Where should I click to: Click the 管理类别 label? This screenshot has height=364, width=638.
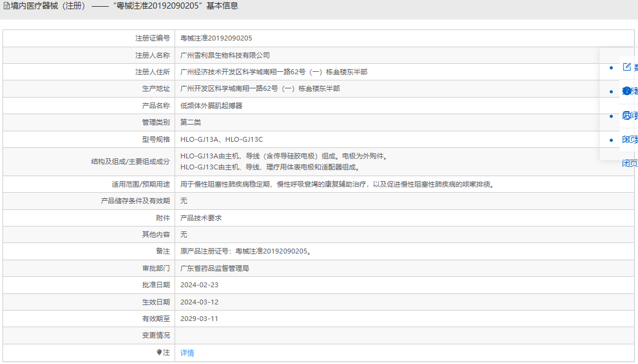(x=156, y=122)
